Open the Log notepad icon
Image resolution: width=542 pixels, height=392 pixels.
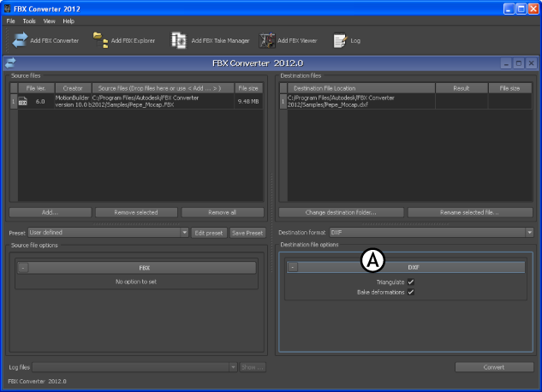340,40
